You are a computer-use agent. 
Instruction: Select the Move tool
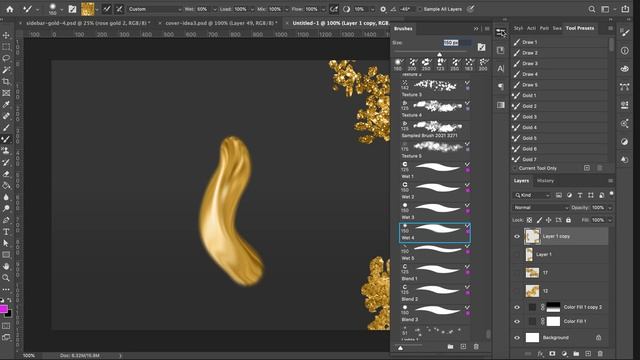6,36
